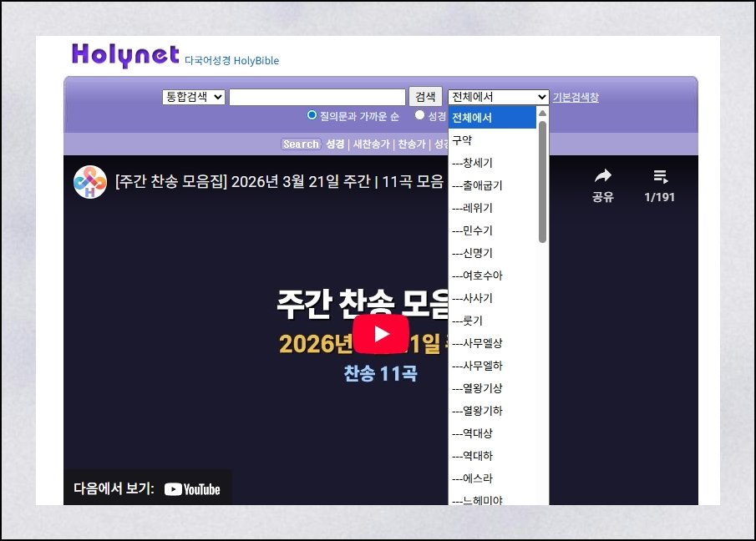Image resolution: width=756 pixels, height=541 pixels.
Task: Click the channel avatar icon in the video
Action: [x=90, y=182]
